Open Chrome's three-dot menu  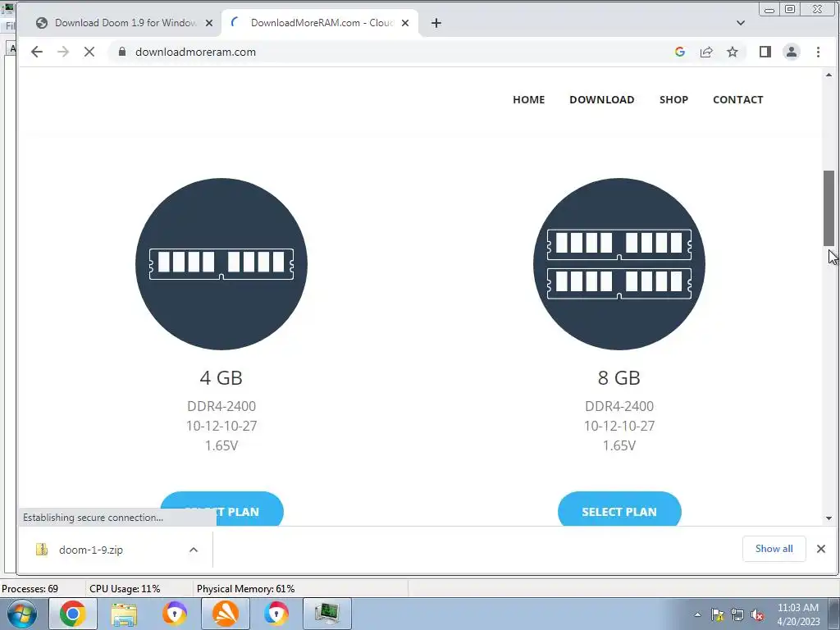pos(818,52)
